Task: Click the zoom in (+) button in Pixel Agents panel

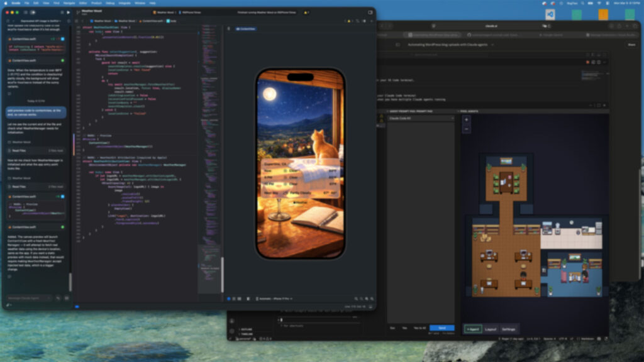Action: coord(467,121)
